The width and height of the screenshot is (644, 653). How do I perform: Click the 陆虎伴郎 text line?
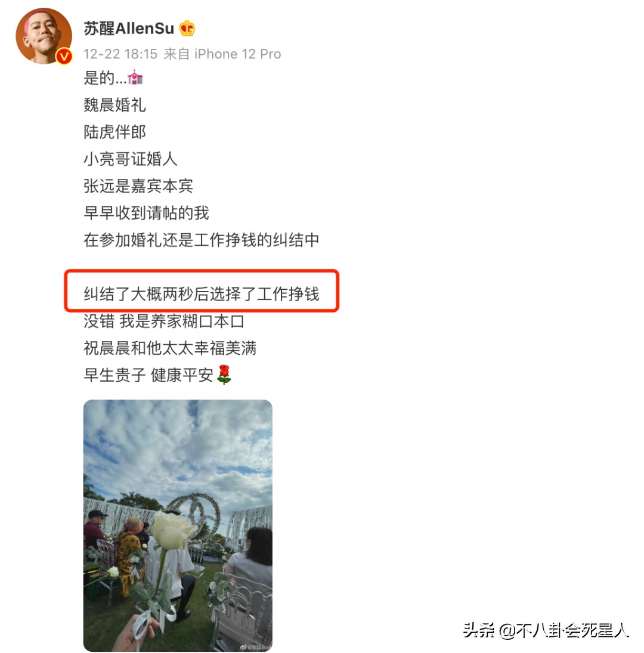[x=115, y=132]
